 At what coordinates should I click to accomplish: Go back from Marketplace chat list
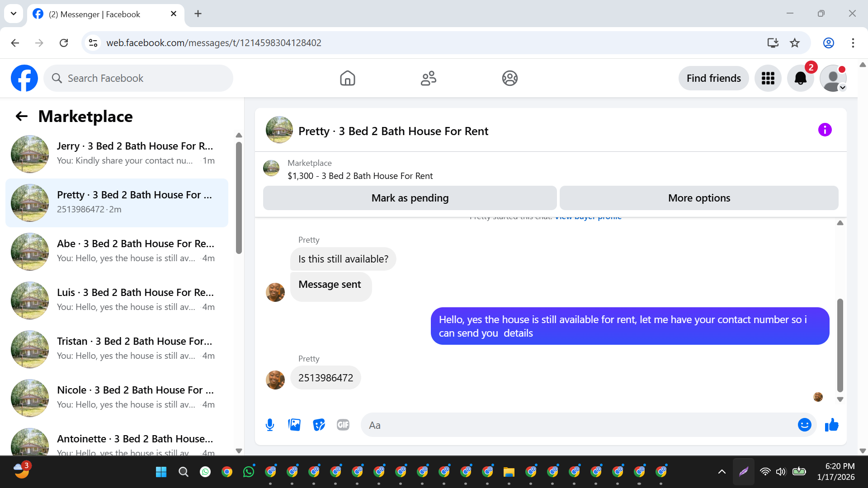pos(22,117)
